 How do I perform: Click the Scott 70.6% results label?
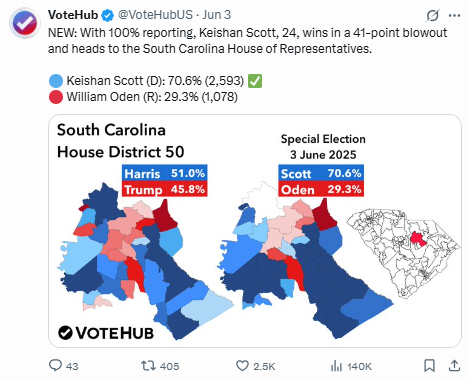(321, 173)
